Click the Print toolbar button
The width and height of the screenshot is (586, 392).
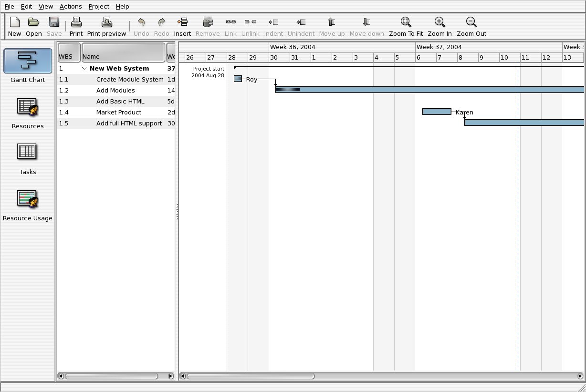coord(76,27)
